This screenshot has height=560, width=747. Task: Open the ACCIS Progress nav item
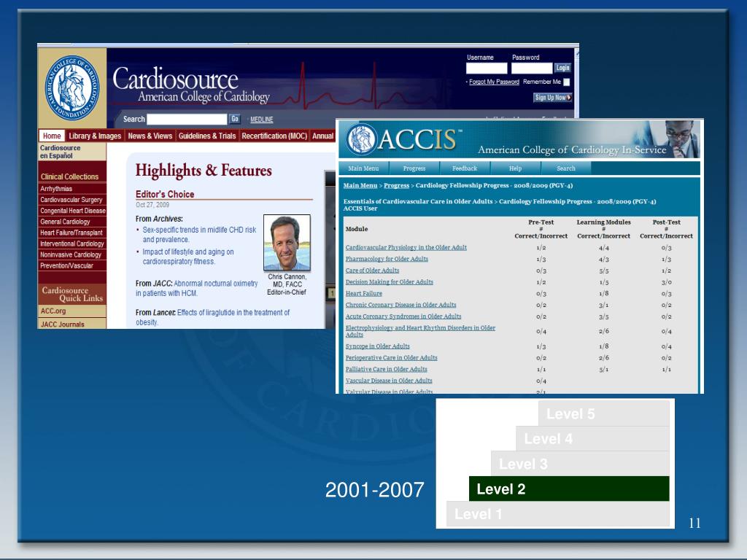pos(414,168)
